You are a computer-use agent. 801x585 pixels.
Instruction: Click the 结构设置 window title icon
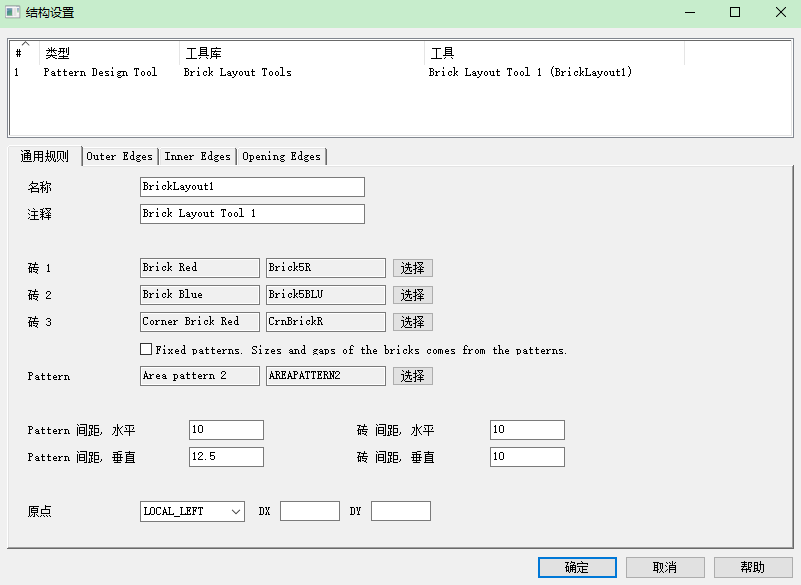[x=12, y=12]
